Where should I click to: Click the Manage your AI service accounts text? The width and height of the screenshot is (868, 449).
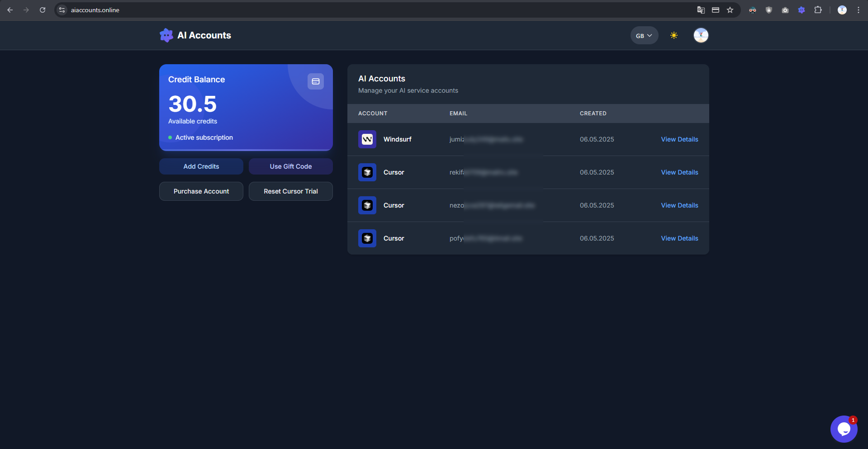coord(408,90)
